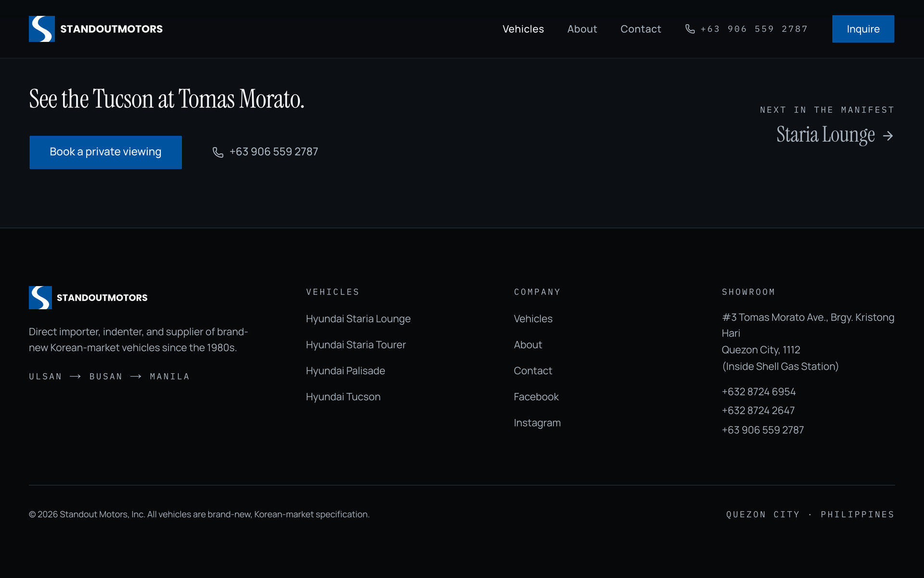Click the 'COMPANY' footer column heading

537,292
